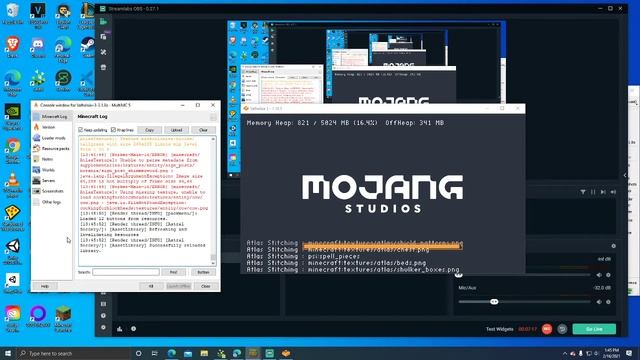640x360 pixels.
Task: Collapse Streamlabs right side panel chevron
Action: coord(625,175)
